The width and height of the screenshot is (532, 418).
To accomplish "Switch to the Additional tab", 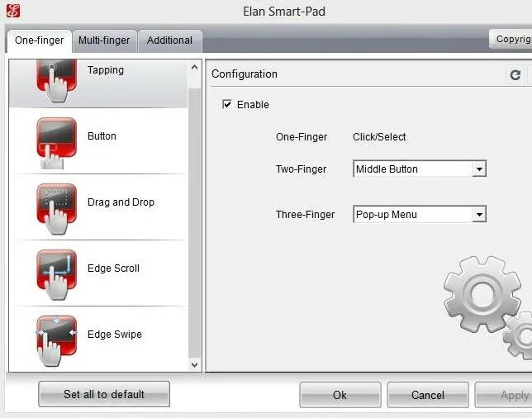I will (169, 40).
